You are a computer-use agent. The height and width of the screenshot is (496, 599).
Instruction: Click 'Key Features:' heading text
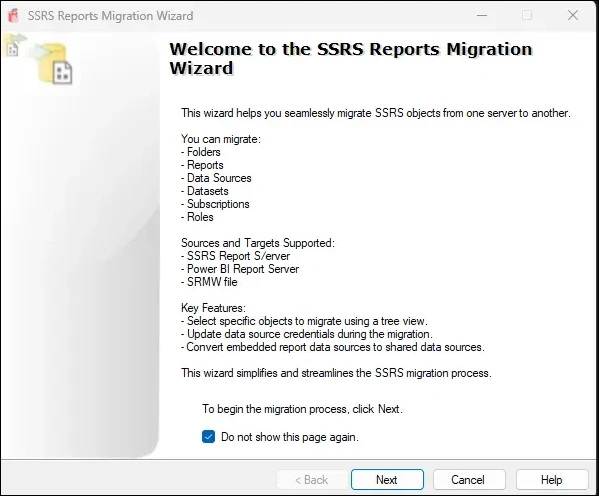(214, 308)
